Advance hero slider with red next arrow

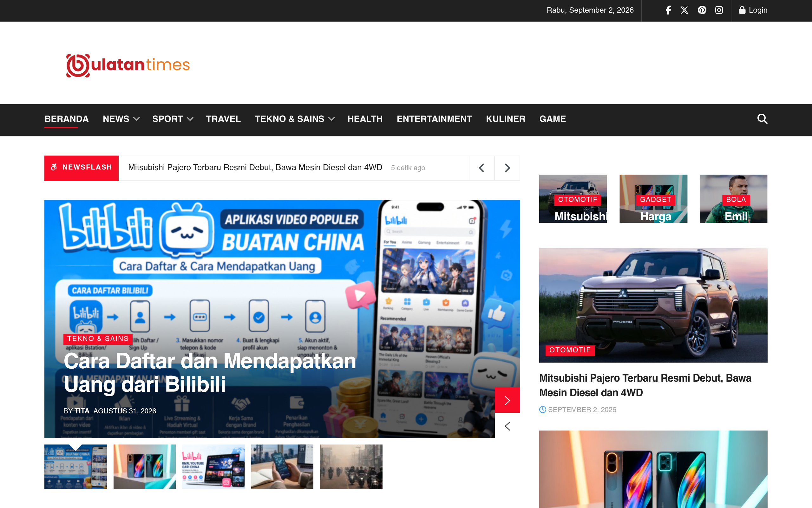507,400
